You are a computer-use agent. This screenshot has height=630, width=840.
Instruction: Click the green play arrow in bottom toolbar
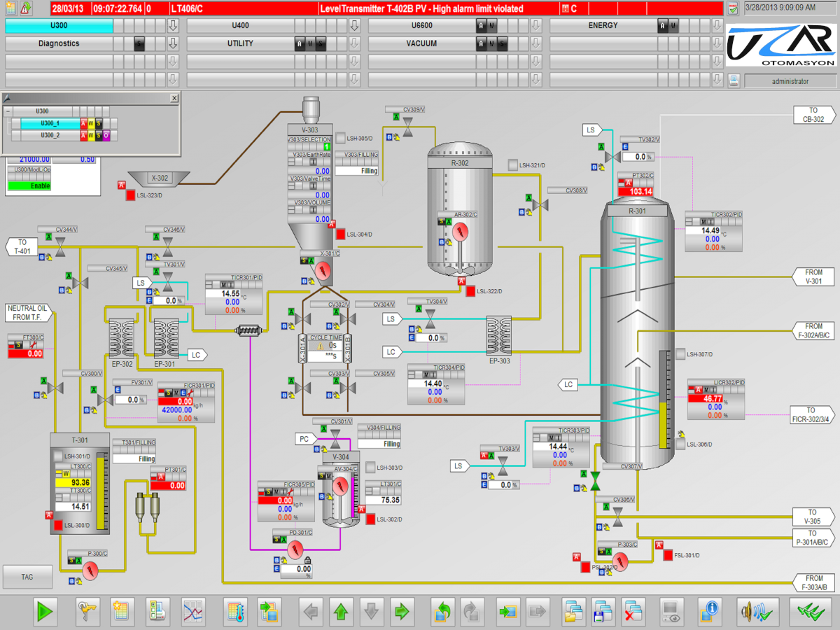point(45,611)
